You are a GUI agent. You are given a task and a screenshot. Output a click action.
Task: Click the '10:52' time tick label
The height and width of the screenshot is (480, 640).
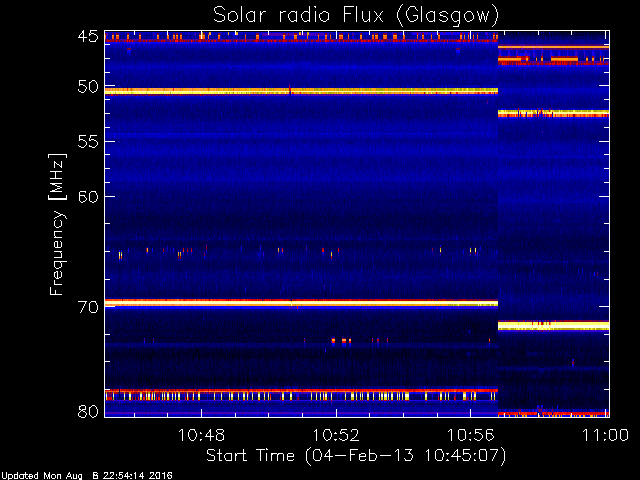click(336, 435)
